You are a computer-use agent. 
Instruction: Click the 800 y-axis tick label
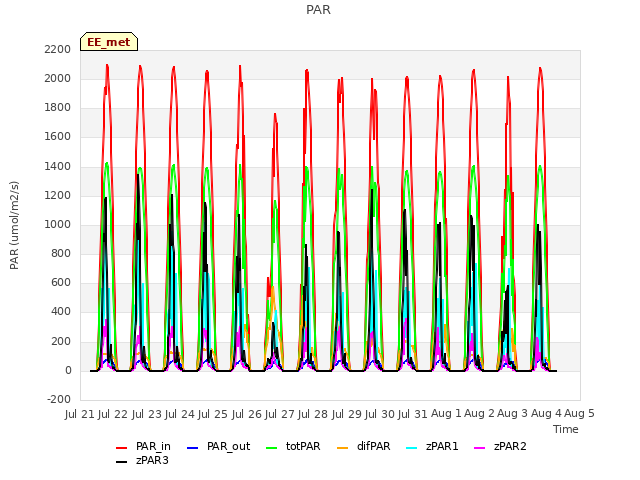tap(61, 254)
